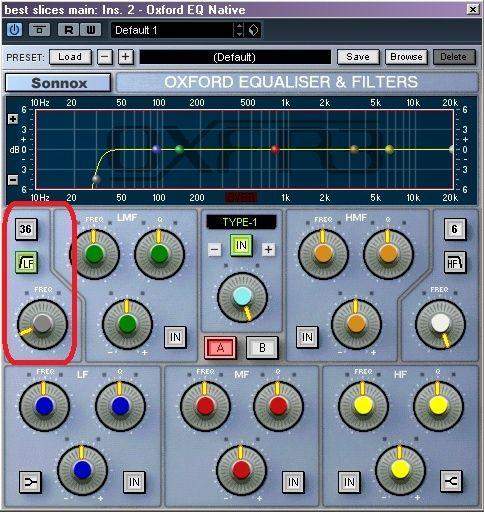Screen dimensions: 484x512
Task: Select next preset with plus button
Action: point(126,57)
